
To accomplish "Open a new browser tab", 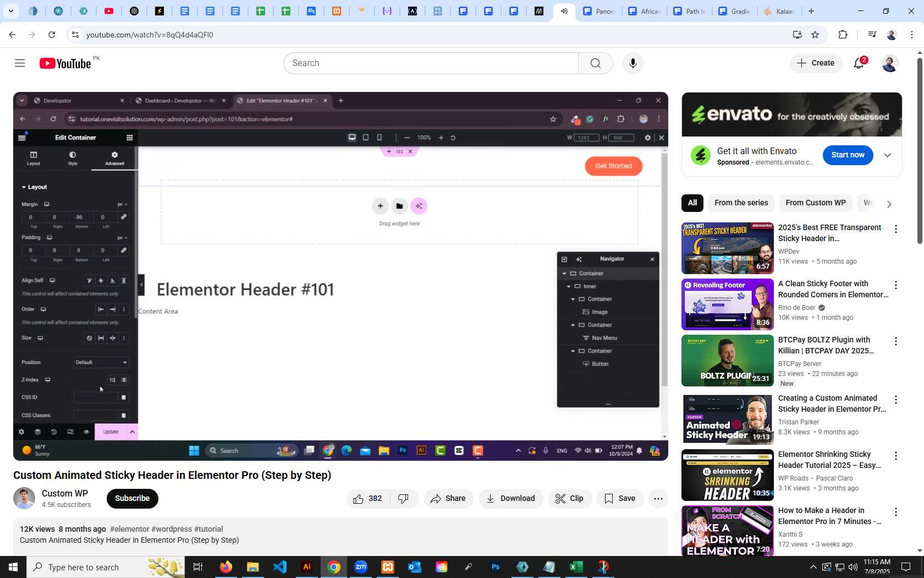I will point(811,11).
